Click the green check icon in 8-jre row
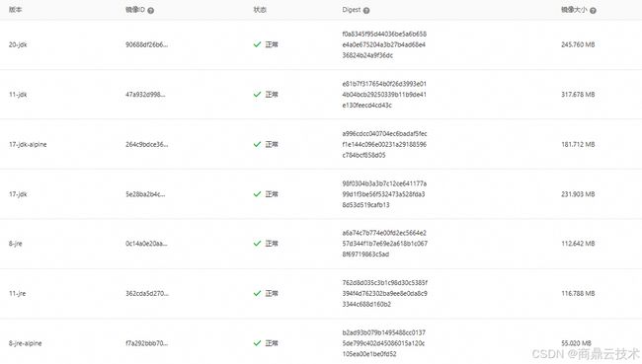 [x=257, y=244]
